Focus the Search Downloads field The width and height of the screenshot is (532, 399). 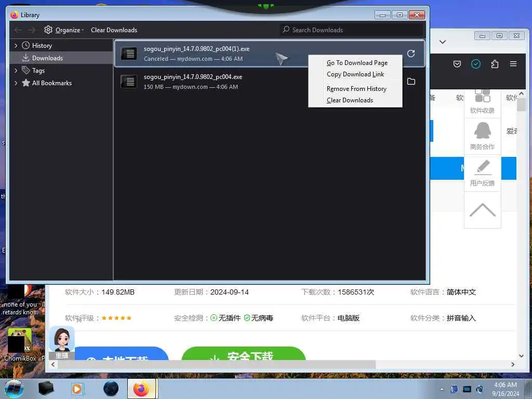coord(352,30)
